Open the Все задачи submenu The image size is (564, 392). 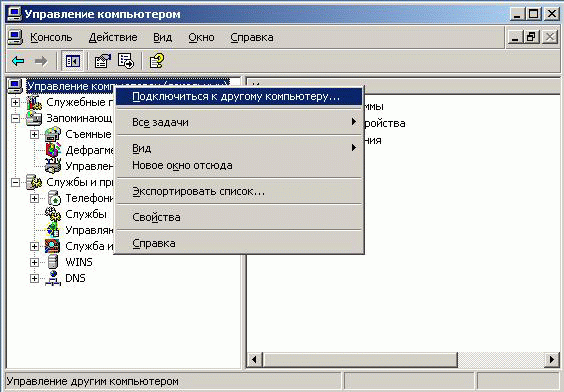click(239, 122)
